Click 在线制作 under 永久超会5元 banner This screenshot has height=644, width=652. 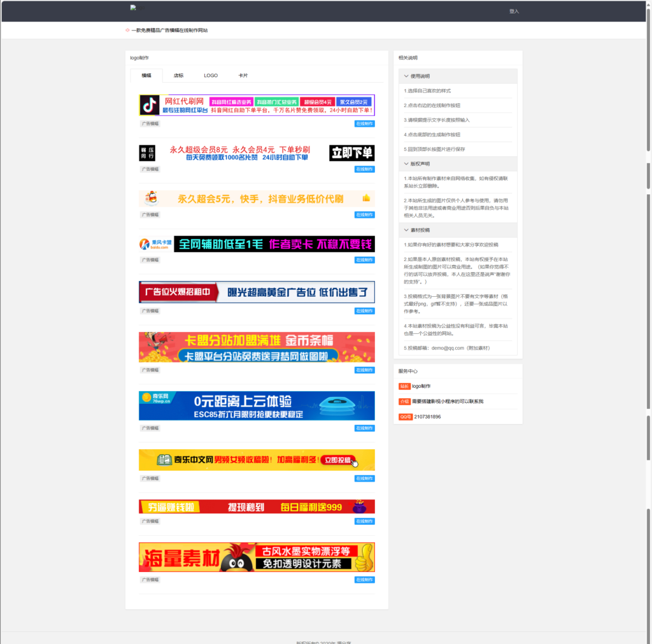(365, 215)
